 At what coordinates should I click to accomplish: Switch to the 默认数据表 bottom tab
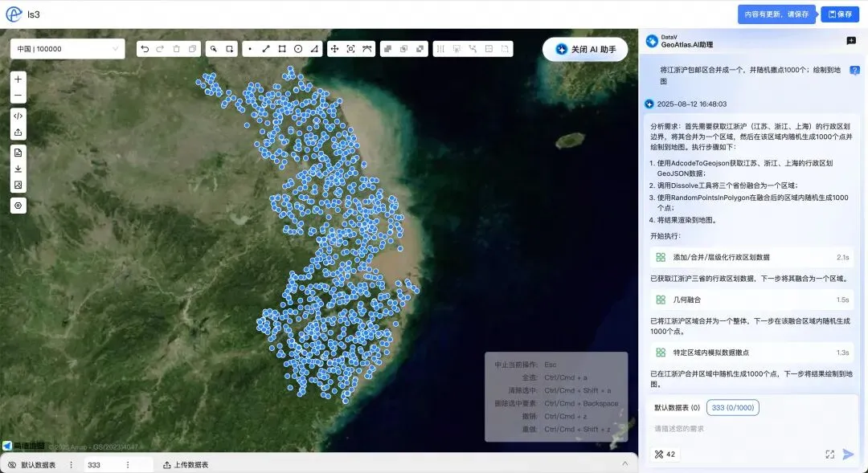coord(39,465)
